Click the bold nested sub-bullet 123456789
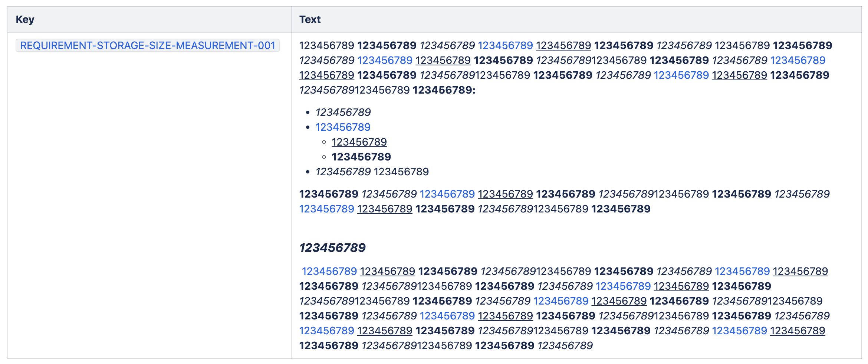868x364 pixels. click(361, 157)
